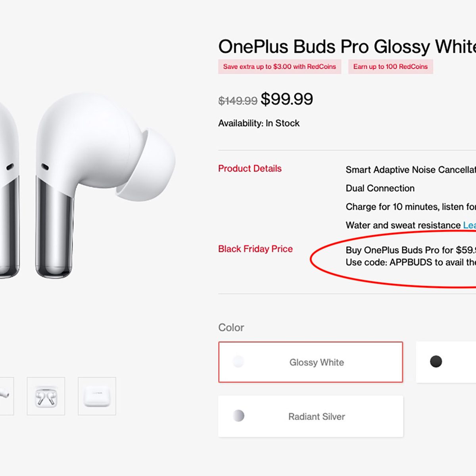The height and width of the screenshot is (476, 476).
Task: Choose the Radiant Silver color option
Action: (311, 416)
